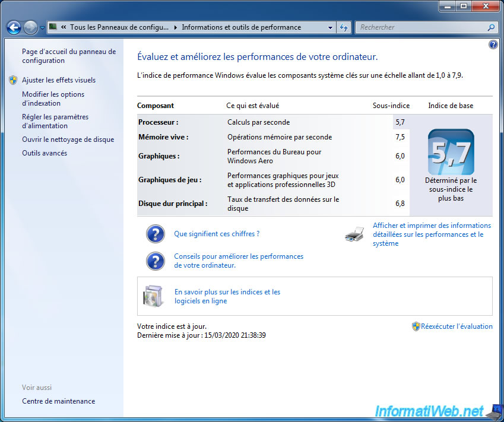Click the back navigation arrow button
The width and height of the screenshot is (504, 422).
(x=14, y=27)
